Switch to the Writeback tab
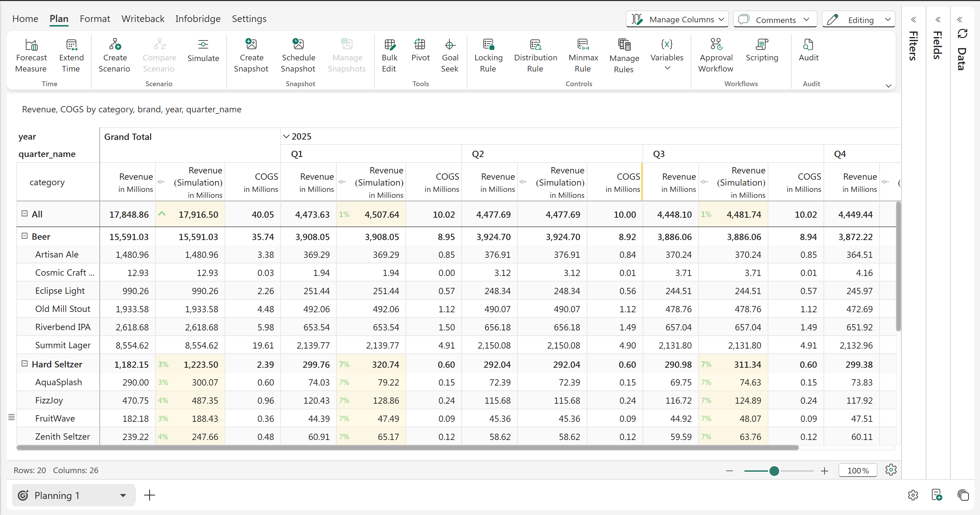 [x=143, y=18]
